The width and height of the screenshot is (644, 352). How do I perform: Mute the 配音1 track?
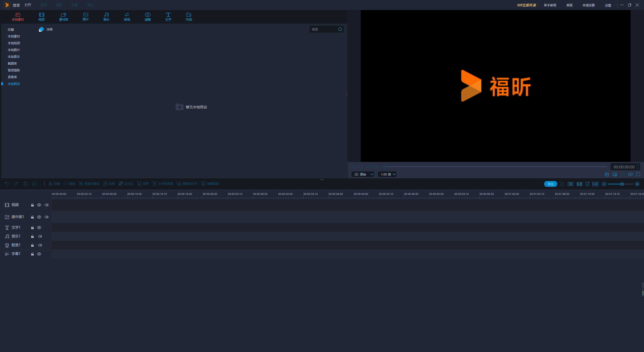point(40,245)
